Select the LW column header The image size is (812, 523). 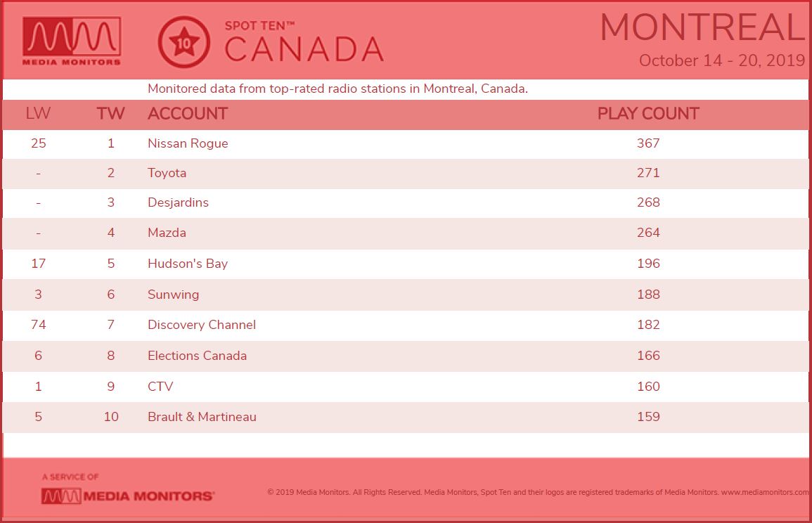click(x=39, y=113)
